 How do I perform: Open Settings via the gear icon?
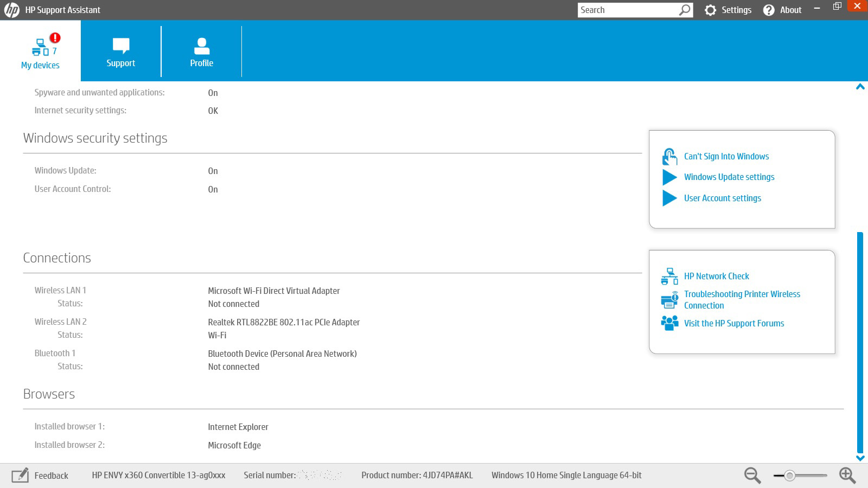tap(710, 10)
